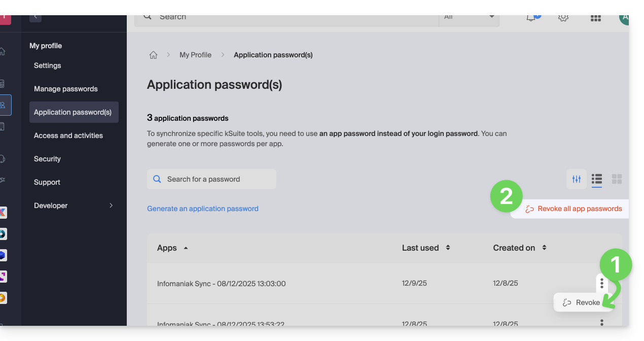The image size is (644, 341).
Task: Open the notifications bell
Action: [531, 17]
